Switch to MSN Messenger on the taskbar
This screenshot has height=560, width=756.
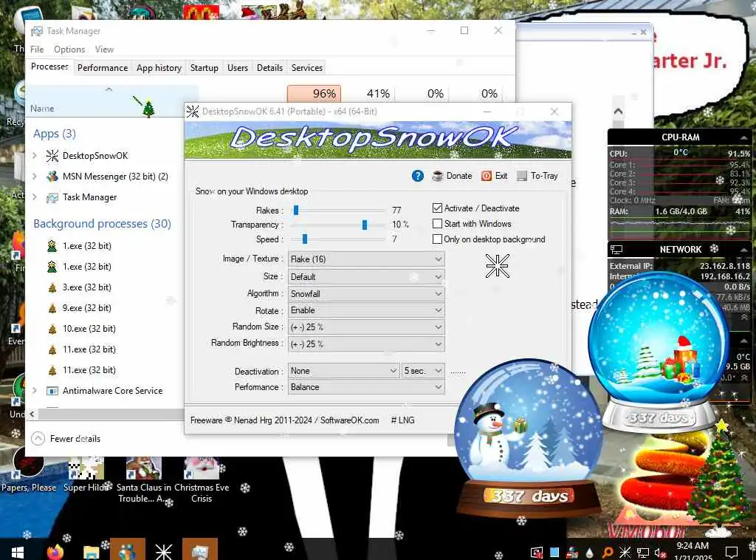[128, 550]
